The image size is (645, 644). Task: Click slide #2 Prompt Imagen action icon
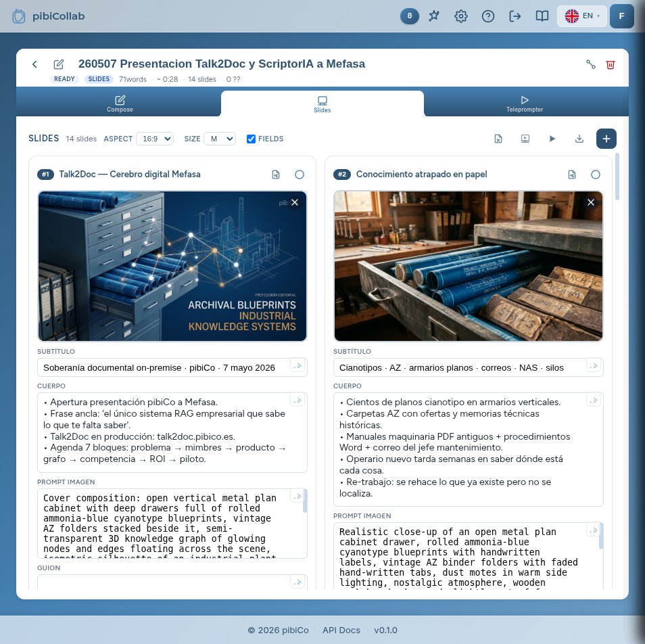click(x=593, y=530)
